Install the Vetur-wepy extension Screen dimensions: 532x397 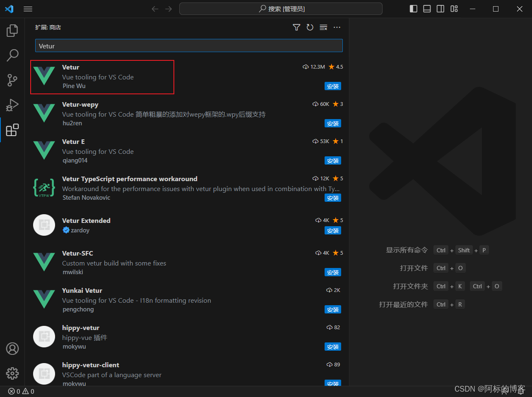pos(333,123)
